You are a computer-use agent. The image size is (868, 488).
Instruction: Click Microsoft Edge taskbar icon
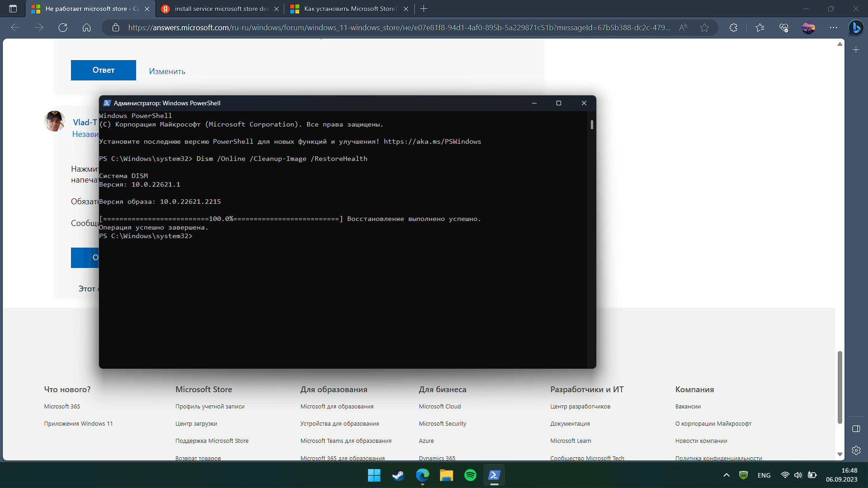coord(422,475)
